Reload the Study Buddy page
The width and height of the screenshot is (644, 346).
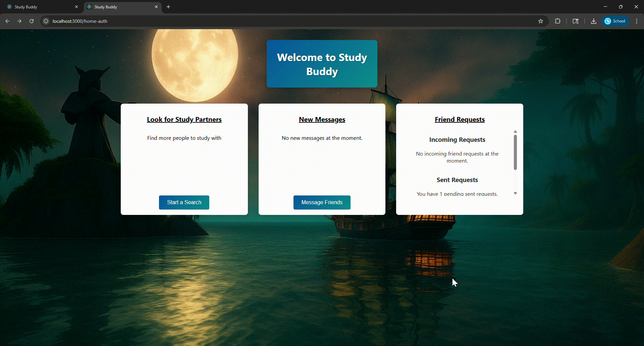tap(31, 21)
